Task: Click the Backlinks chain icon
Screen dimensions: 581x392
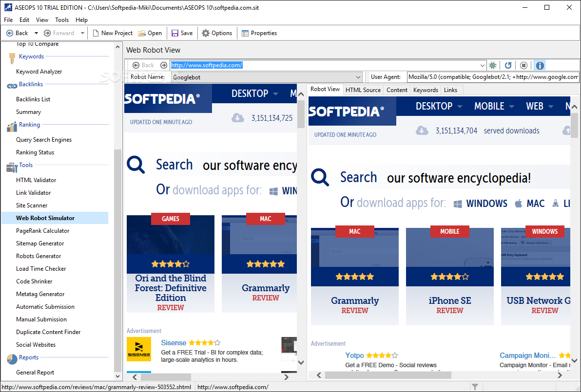Action: click(12, 86)
